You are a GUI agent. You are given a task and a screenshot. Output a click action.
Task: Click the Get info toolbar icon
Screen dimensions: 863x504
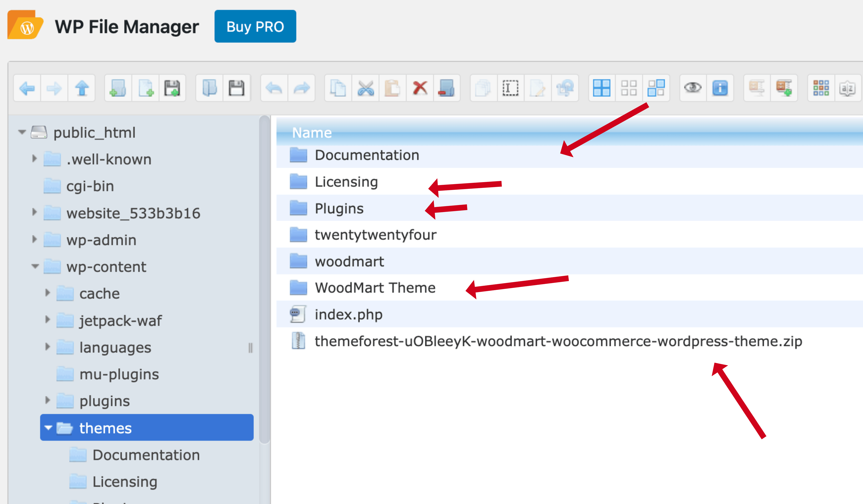coord(720,88)
